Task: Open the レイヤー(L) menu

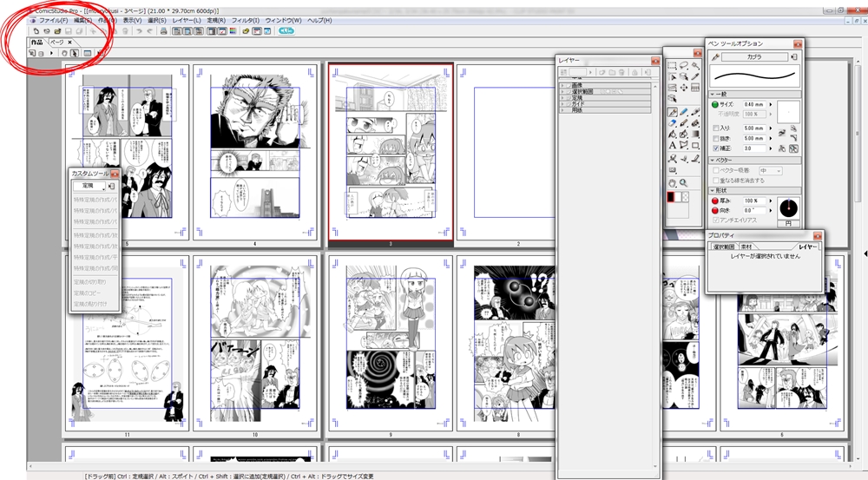Action: [x=187, y=21]
